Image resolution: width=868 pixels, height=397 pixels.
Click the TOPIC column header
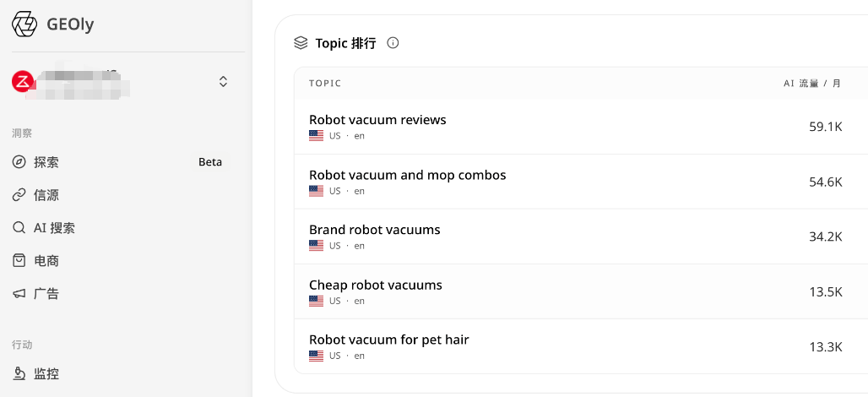click(x=326, y=84)
